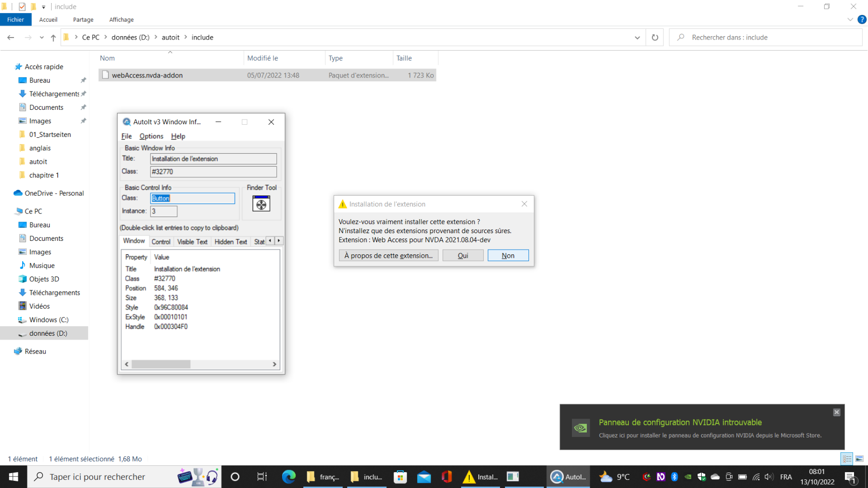This screenshot has height=488, width=868.
Task: Go up one folder with the up arrow
Action: click(53, 38)
